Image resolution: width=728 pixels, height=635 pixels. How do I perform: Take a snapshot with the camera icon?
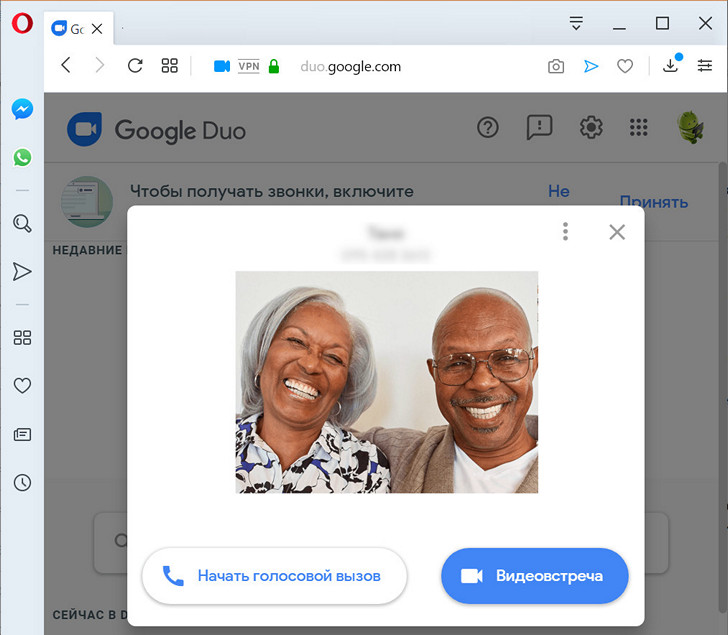(556, 66)
